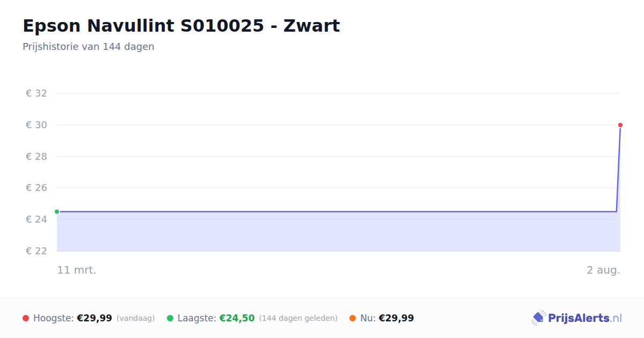The image size is (644, 338).
Task: Click the € 32 axis label
Action: coord(36,93)
